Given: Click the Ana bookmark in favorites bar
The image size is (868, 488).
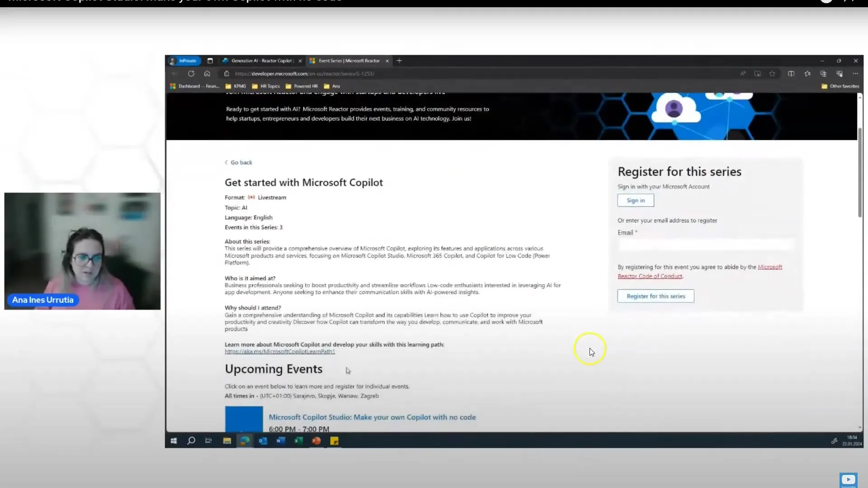Looking at the screenshot, I should (335, 86).
